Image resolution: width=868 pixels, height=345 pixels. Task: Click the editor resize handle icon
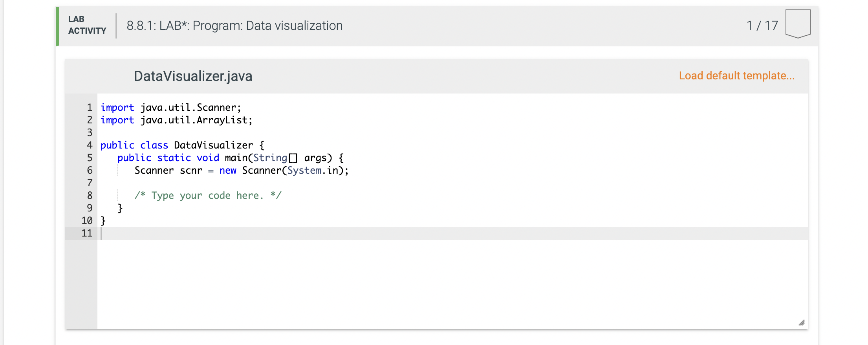tap(802, 323)
